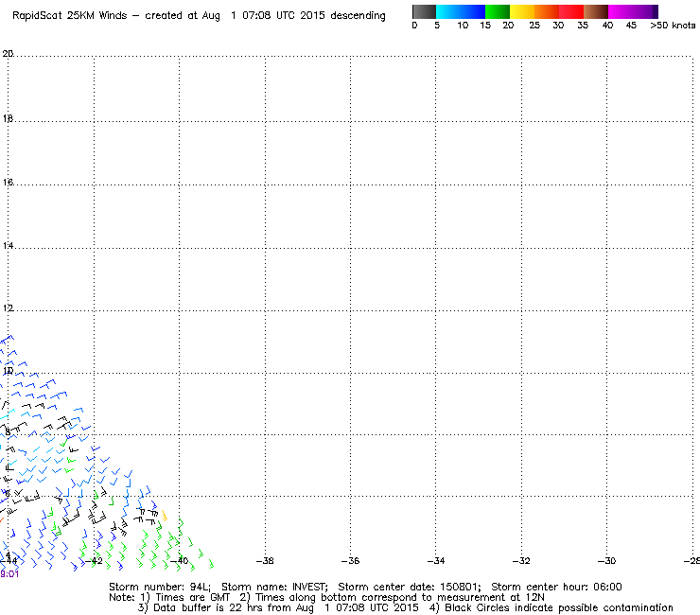The width and height of the screenshot is (700, 615).
Task: Click the gray 0-5 knots legend swatch
Action: point(424,11)
